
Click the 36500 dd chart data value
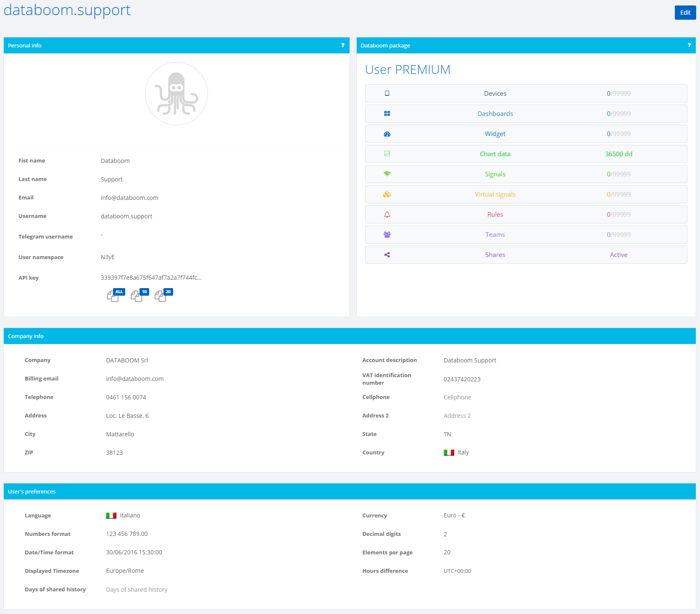618,154
